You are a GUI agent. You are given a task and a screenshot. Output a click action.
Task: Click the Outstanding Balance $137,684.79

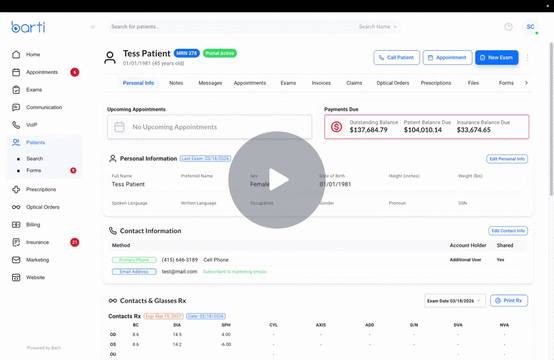373,126
